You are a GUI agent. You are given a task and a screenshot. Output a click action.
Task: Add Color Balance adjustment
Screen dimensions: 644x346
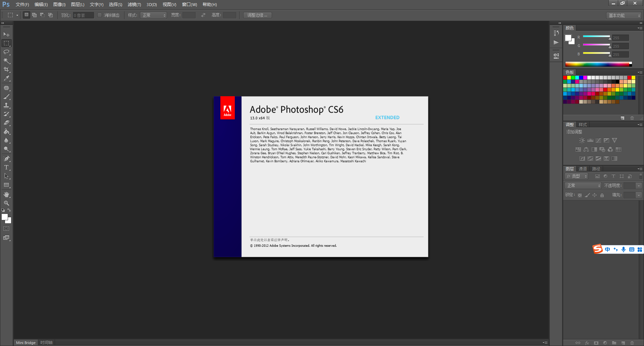(x=586, y=150)
